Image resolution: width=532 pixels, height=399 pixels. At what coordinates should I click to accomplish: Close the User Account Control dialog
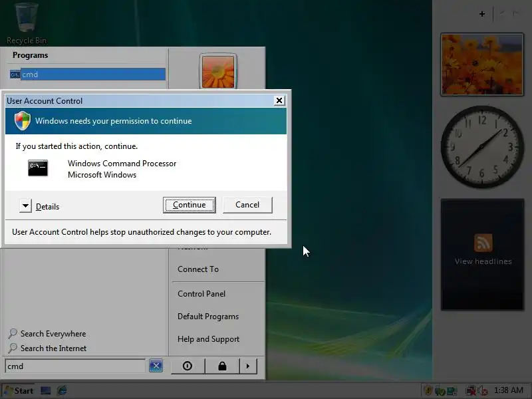(x=279, y=100)
